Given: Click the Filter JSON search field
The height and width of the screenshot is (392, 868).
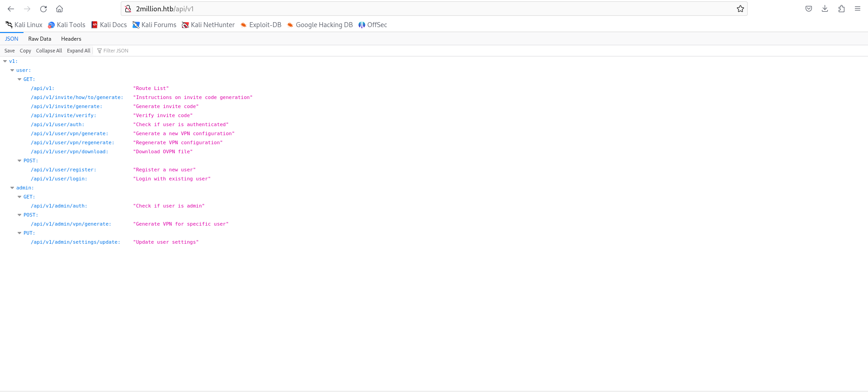Looking at the screenshot, I should pos(116,51).
